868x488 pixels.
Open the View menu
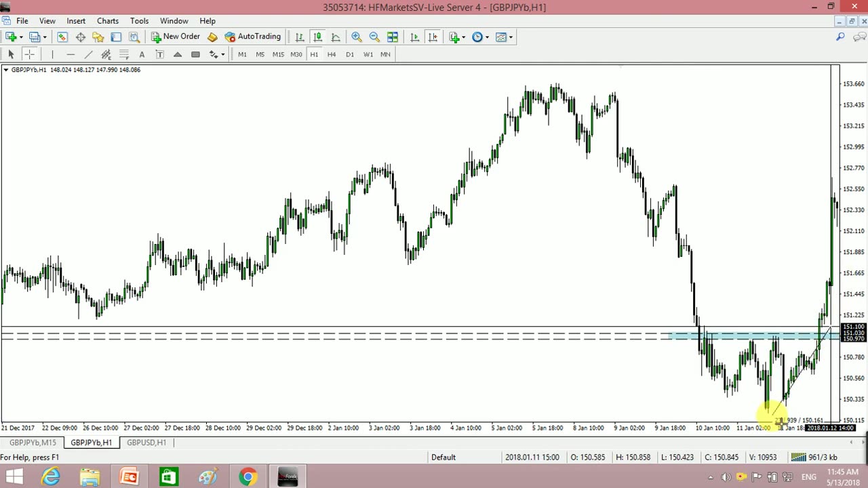(47, 21)
